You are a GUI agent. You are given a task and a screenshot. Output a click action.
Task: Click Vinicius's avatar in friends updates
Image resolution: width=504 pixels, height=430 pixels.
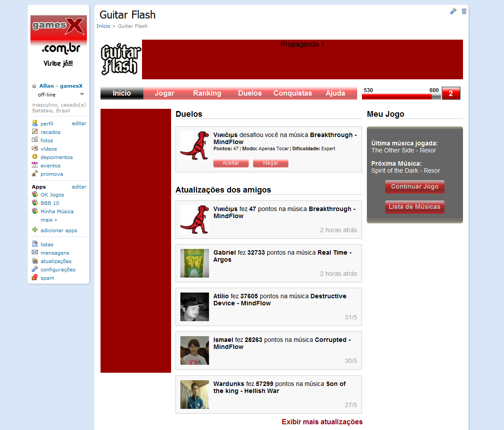point(194,219)
